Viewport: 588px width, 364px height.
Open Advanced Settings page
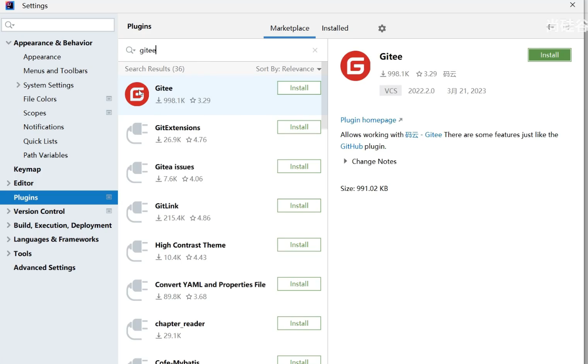[x=44, y=268]
